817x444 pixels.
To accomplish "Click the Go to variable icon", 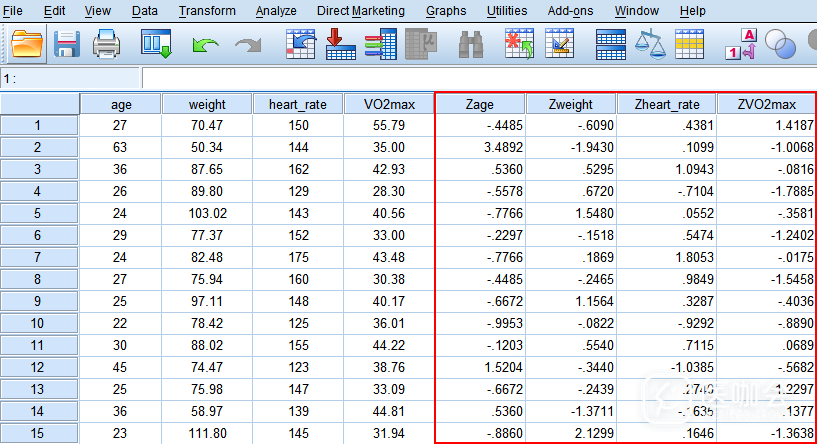I will [341, 44].
